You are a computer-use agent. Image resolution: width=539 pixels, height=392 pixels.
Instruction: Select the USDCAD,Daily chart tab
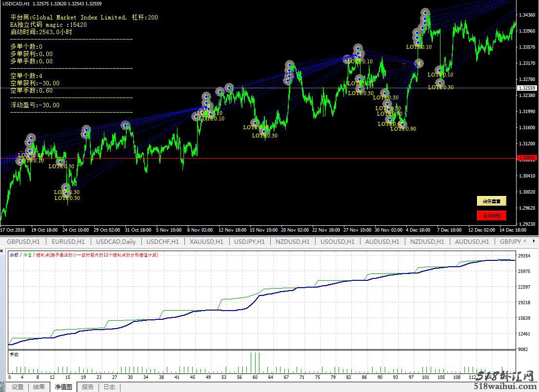[116, 241]
